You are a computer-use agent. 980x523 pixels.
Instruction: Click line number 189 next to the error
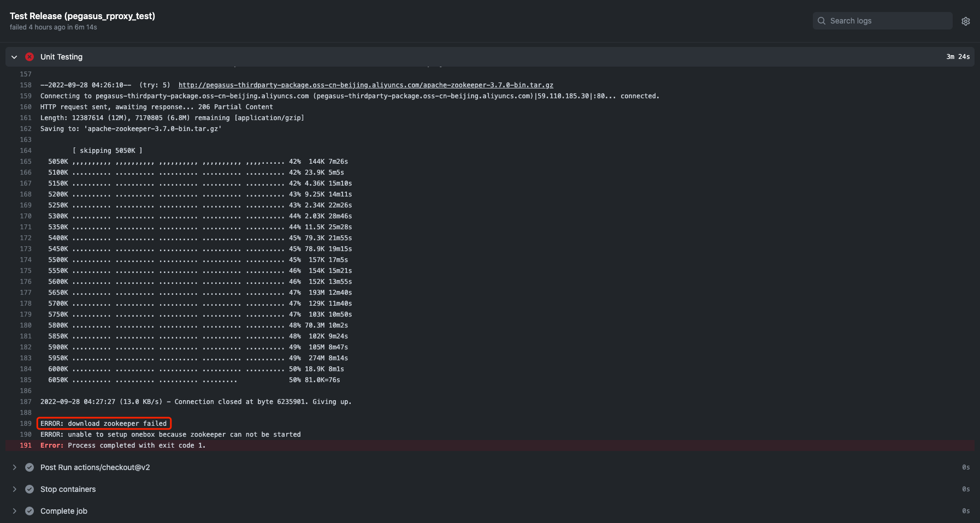26,423
